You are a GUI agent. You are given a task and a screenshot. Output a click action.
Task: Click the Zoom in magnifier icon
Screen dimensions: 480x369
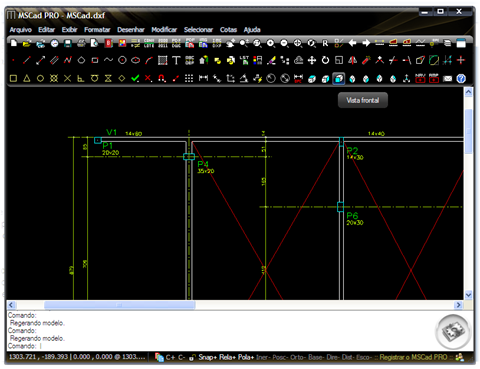pos(271,43)
